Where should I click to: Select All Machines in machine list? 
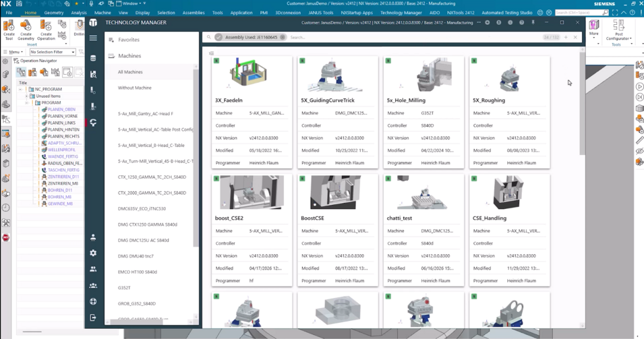(130, 72)
